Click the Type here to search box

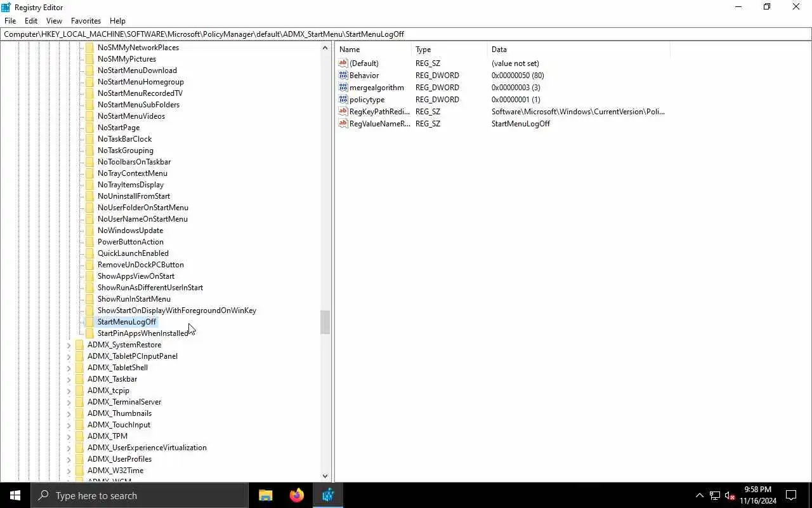click(x=140, y=495)
